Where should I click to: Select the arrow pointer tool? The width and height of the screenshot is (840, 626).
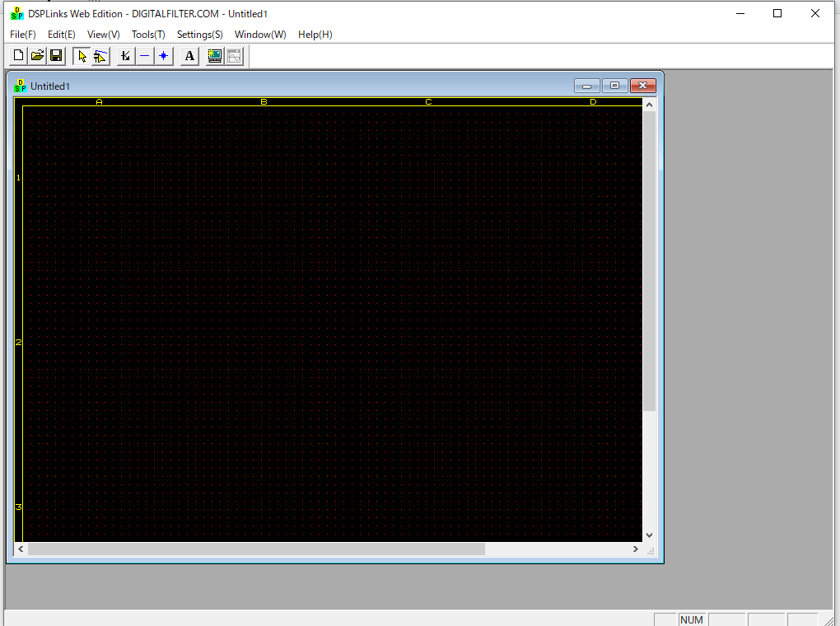click(x=82, y=56)
